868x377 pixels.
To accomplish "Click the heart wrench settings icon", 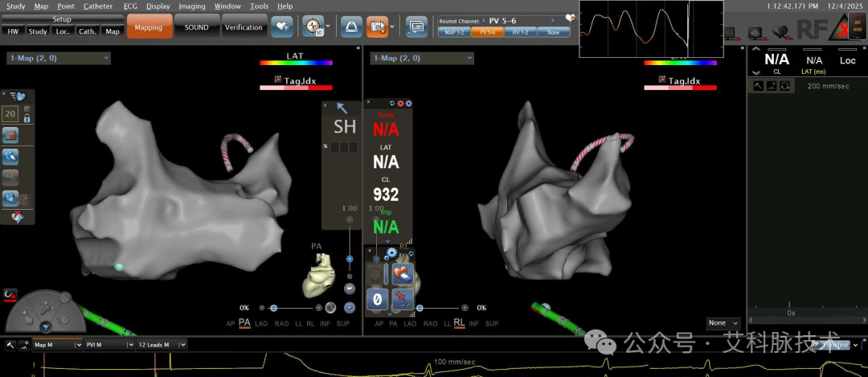I will point(17,217).
